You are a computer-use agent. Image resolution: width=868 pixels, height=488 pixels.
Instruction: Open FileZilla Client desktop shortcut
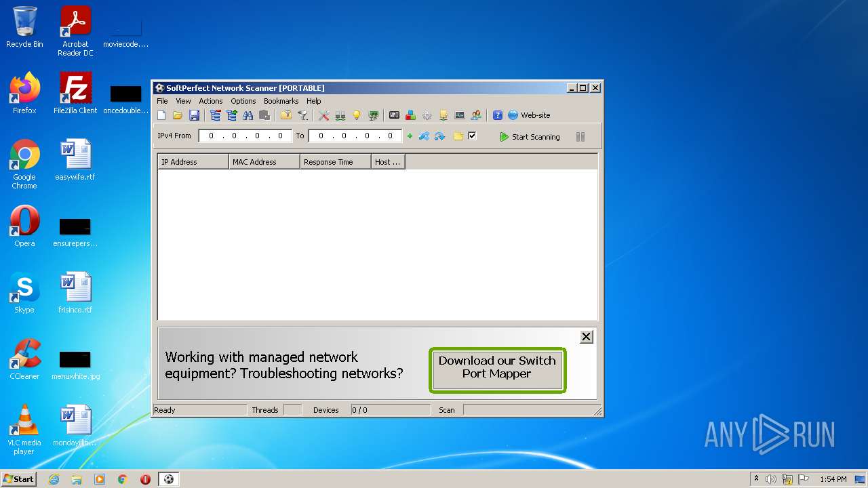(75, 94)
